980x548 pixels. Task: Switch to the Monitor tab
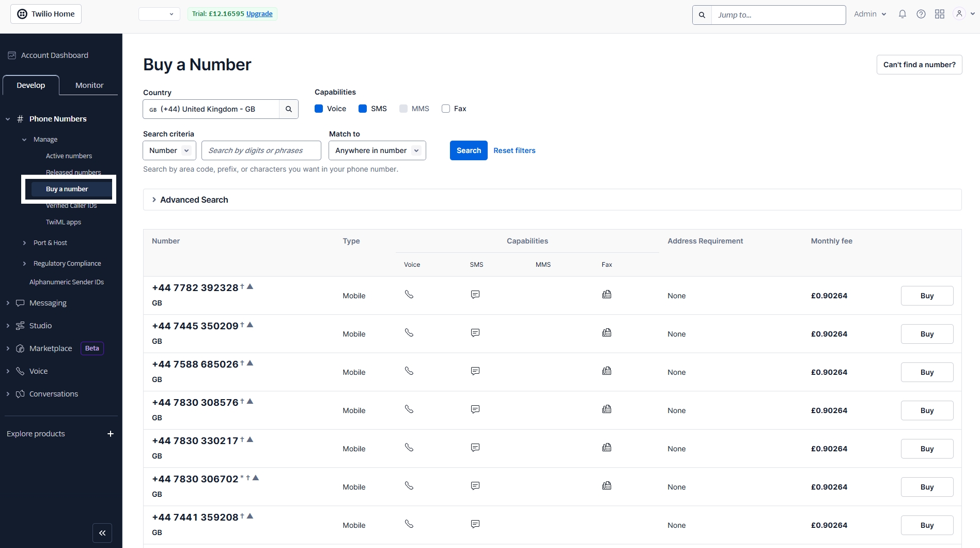(x=89, y=85)
